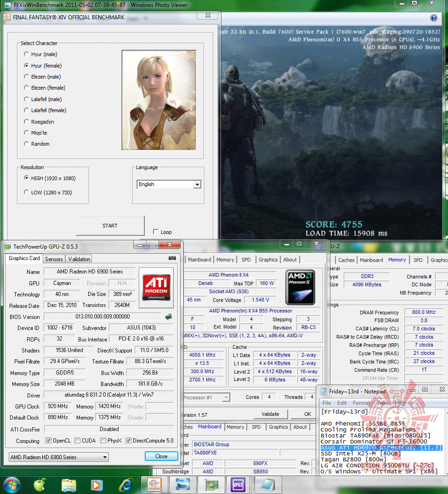Toggle the CUDA checkbox in GPU-Z
This screenshot has width=448, height=494.
[x=78, y=440]
